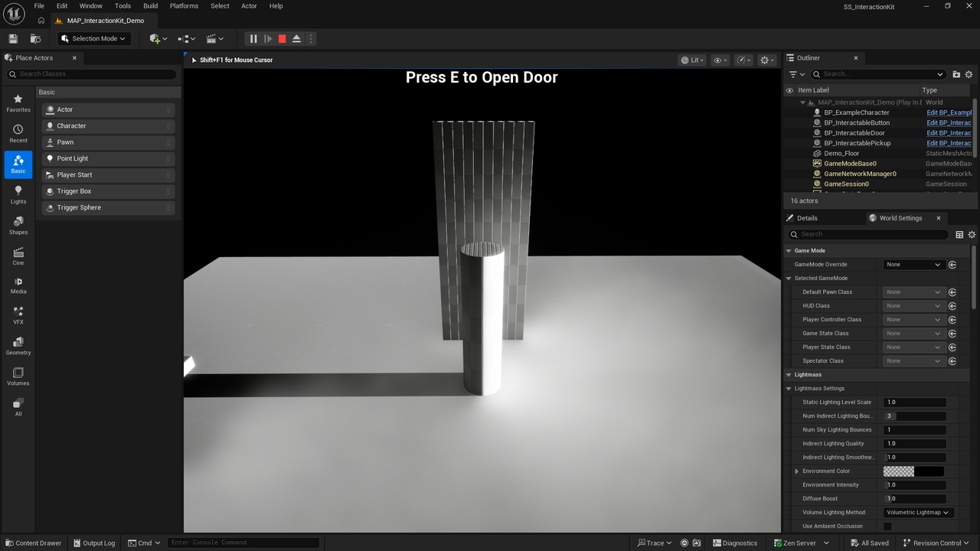Click the frame skip button

point(268,38)
